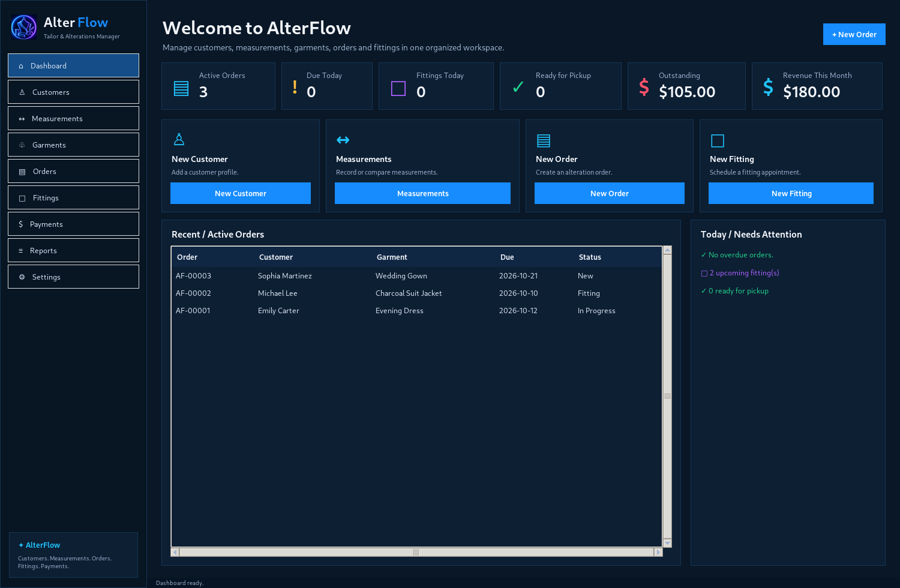Click '0 ready for pickup' notice

(x=734, y=291)
